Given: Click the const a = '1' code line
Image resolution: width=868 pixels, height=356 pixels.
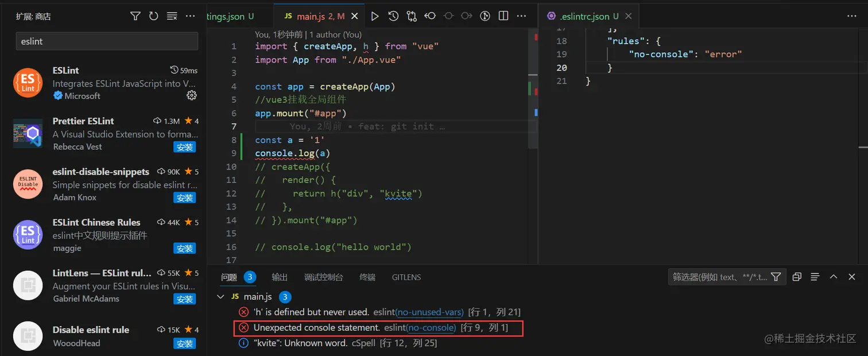Looking at the screenshot, I should (x=290, y=140).
